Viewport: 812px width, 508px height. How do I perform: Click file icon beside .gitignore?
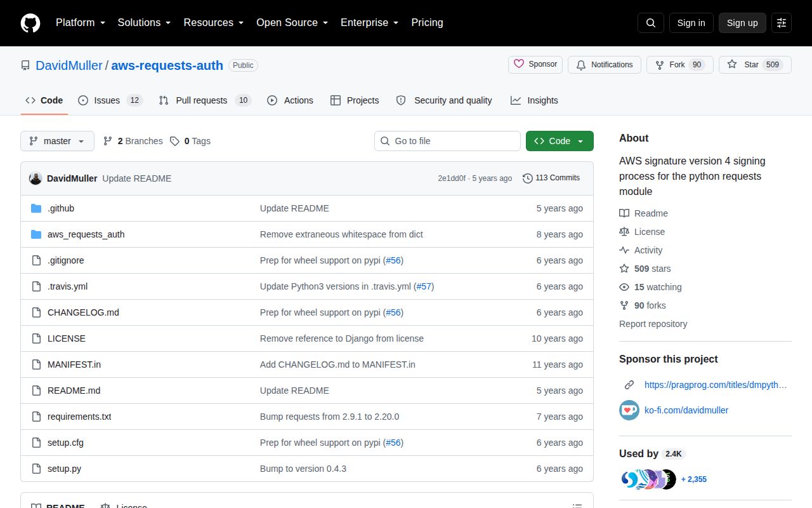click(36, 260)
